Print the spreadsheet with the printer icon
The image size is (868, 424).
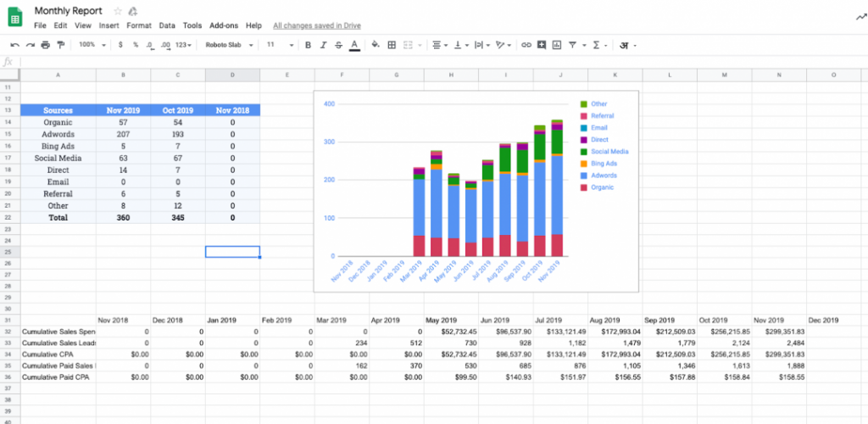coord(46,45)
